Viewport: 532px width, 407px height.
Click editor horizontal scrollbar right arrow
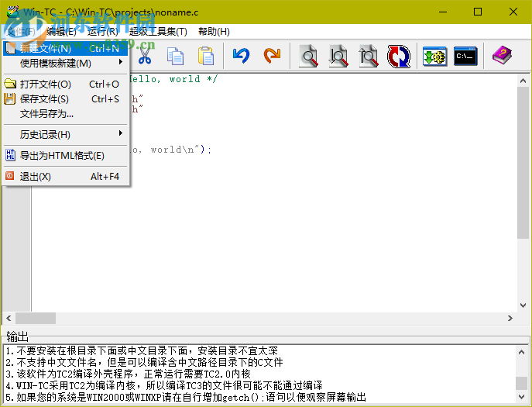pyautogui.click(x=510, y=319)
